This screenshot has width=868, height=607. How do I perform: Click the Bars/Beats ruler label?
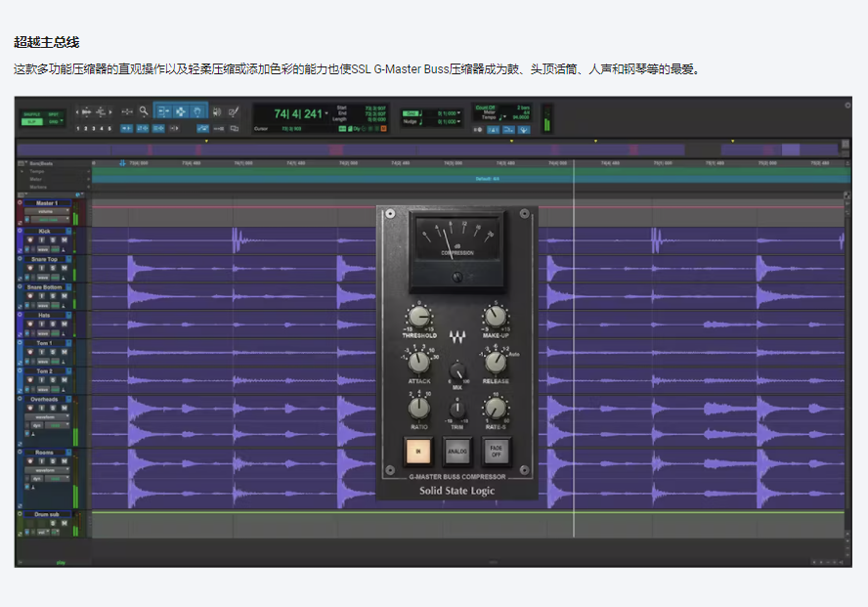[41, 163]
